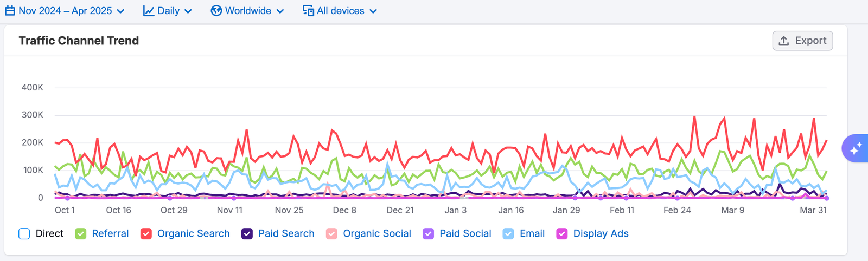Screen dimensions: 868x261
Task: Open the sparkle AI assistant button
Action: (856, 148)
